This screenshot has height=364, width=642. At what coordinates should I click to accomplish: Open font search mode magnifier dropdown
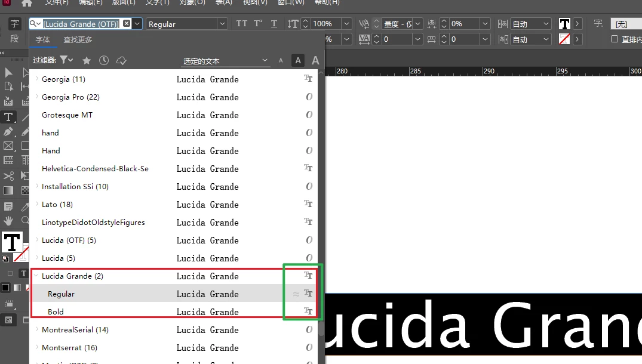pyautogui.click(x=35, y=24)
